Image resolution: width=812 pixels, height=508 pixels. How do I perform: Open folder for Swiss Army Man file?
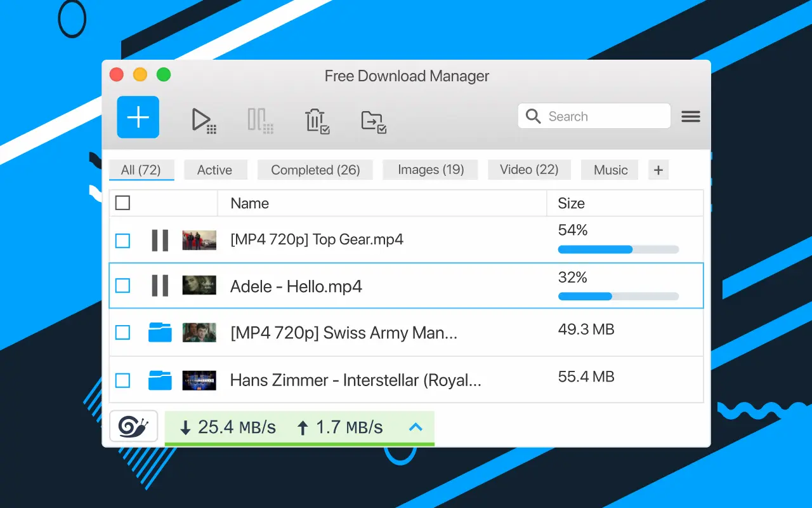tap(160, 332)
